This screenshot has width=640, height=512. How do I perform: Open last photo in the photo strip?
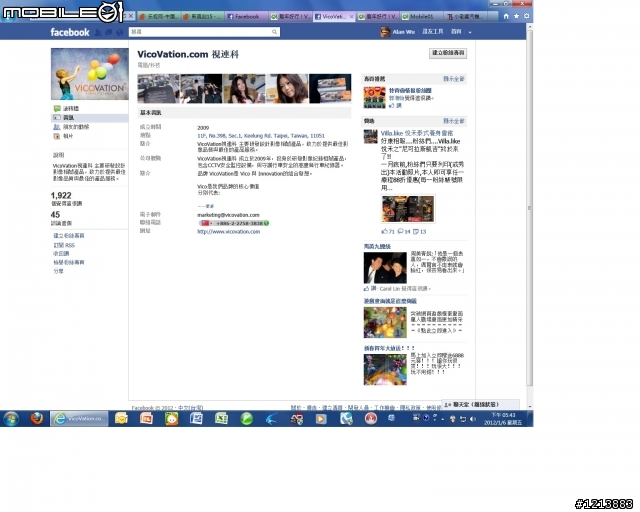point(330,88)
